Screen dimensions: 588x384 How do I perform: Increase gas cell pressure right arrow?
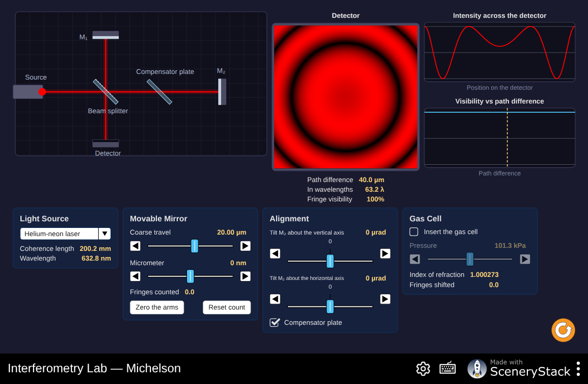coord(525,259)
